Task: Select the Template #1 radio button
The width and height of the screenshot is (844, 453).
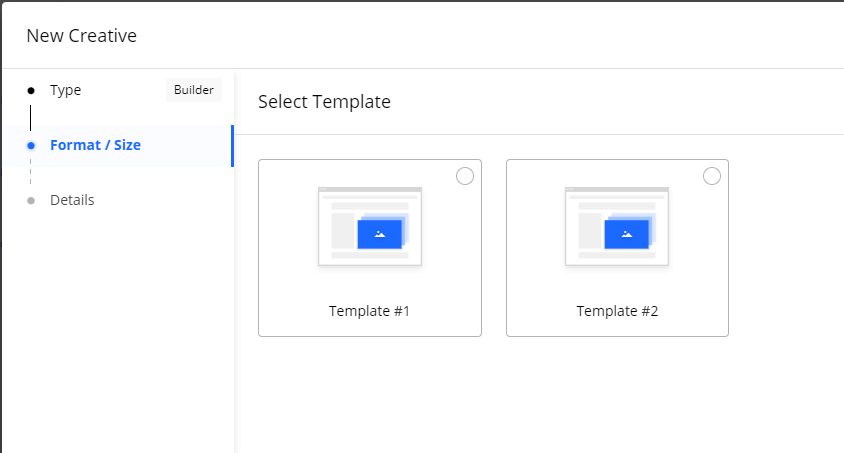Action: click(465, 176)
